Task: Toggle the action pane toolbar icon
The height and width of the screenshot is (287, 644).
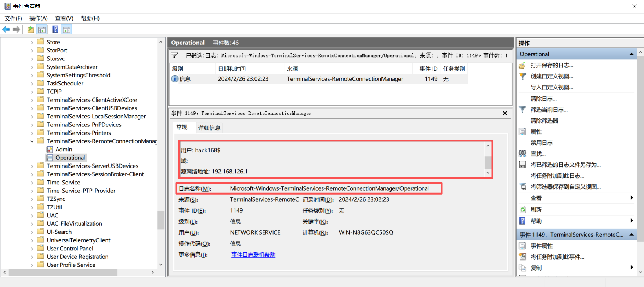Action: pos(66,30)
